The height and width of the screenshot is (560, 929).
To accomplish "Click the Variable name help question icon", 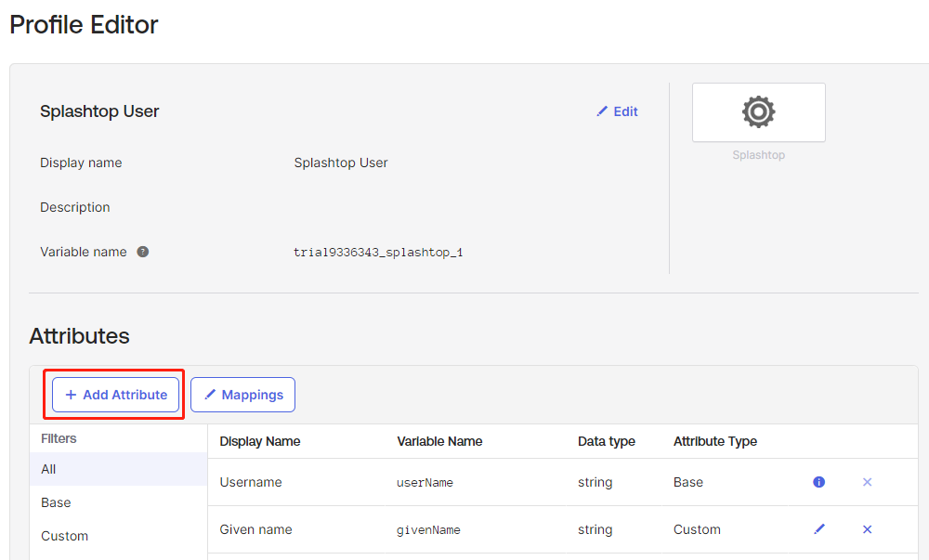I will [143, 252].
